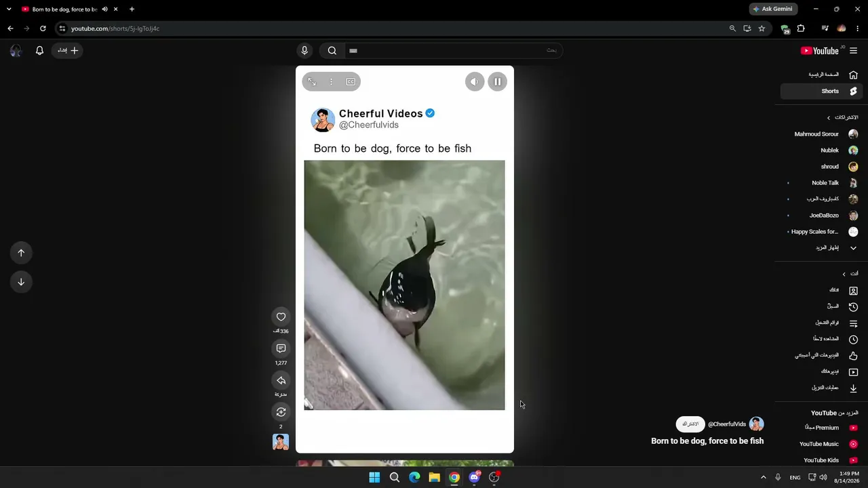Close the 'Born to be dog' tab
Screen dimensions: 868x488
coord(116,9)
